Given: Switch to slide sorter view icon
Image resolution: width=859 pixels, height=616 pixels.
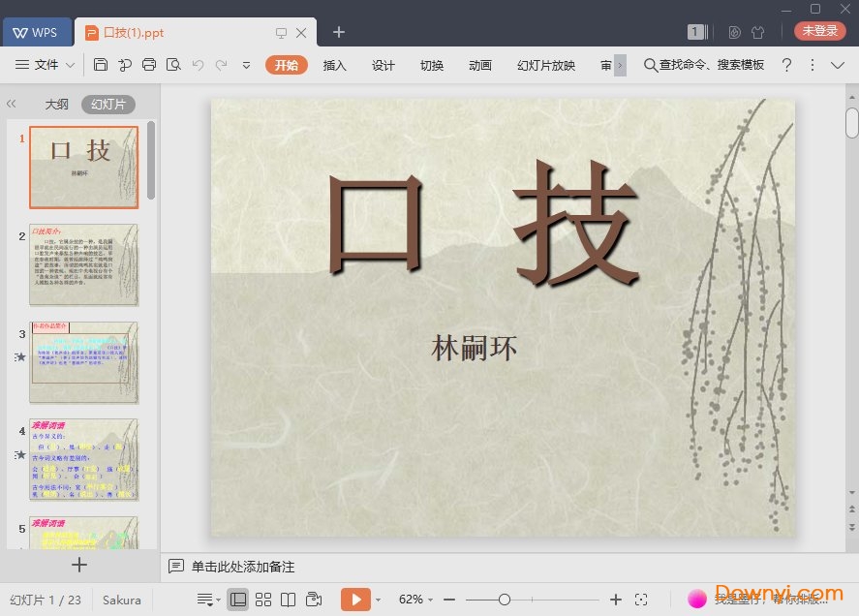Looking at the screenshot, I should click(x=263, y=599).
